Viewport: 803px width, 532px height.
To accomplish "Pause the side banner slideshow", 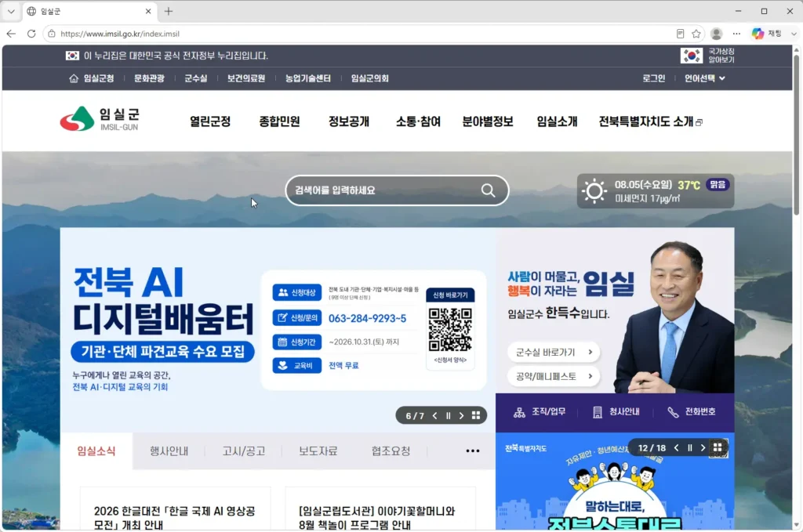I will click(x=690, y=448).
